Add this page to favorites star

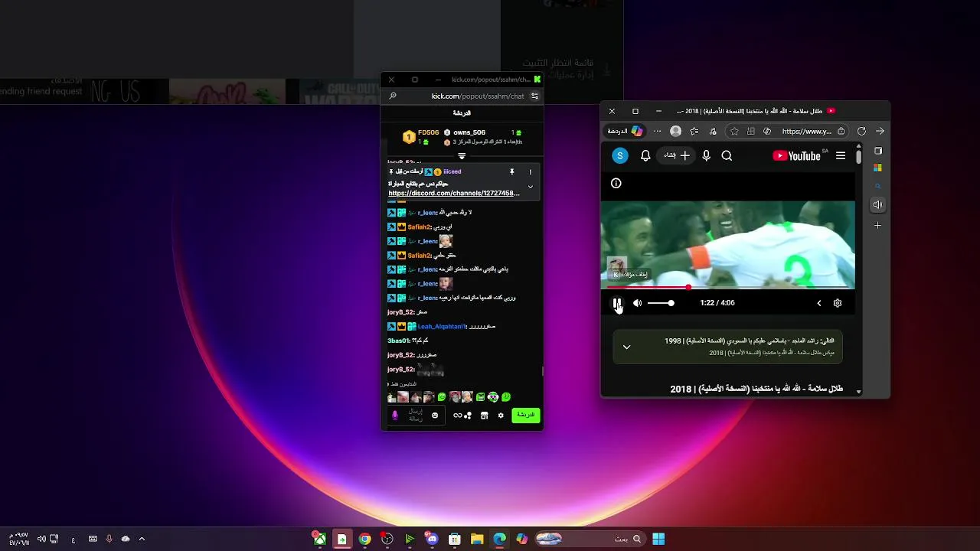coord(734,132)
